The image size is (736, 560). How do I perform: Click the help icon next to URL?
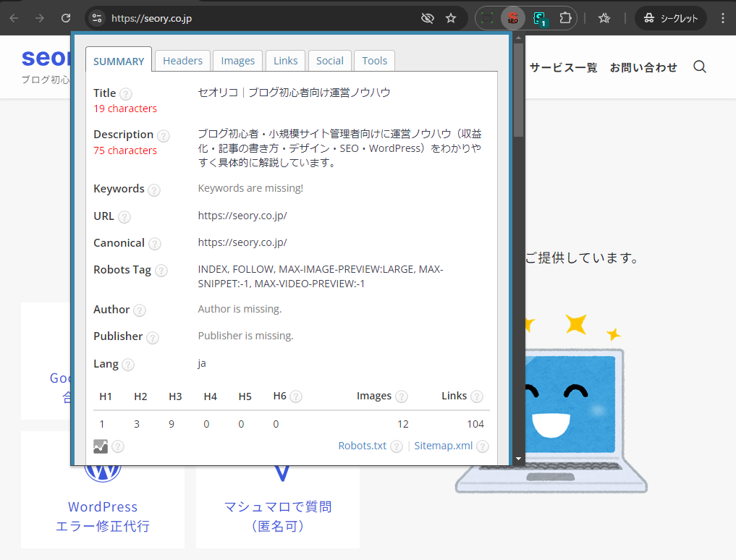click(124, 217)
